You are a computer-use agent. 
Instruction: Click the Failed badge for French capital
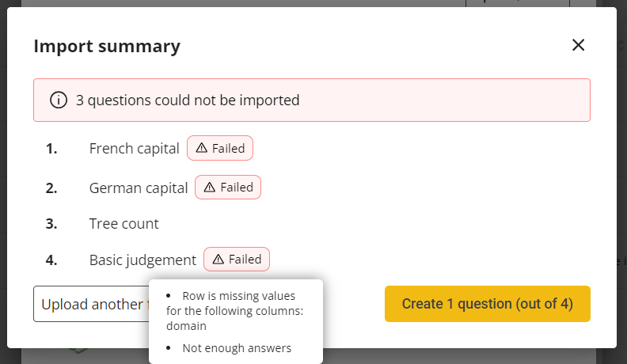coord(220,148)
